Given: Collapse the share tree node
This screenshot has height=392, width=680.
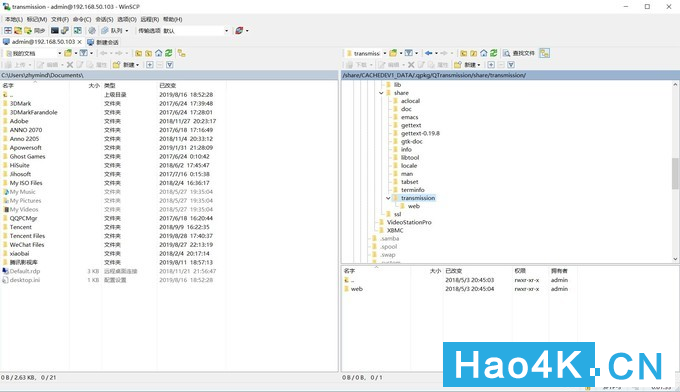Looking at the screenshot, I should click(x=381, y=93).
